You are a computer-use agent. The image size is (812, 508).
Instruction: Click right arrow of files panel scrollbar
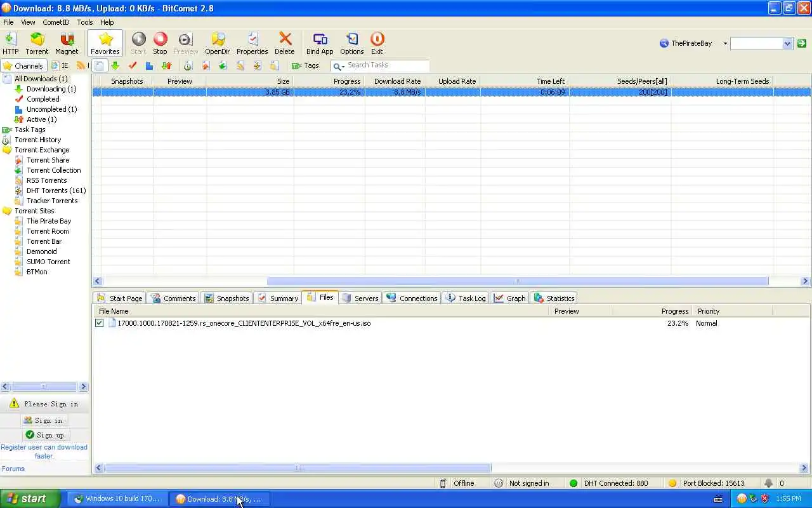click(x=804, y=468)
